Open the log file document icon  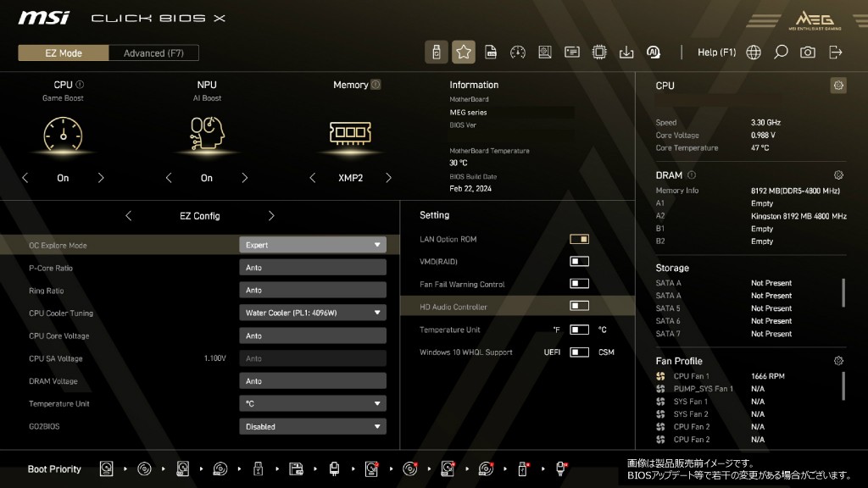pos(491,53)
